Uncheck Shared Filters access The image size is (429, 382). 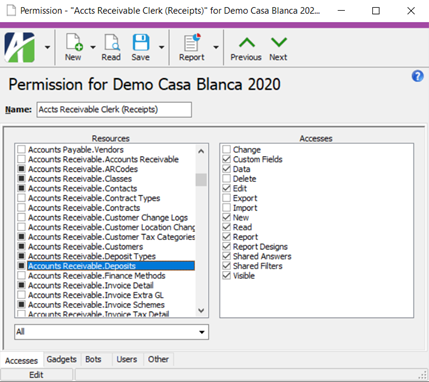click(x=227, y=266)
